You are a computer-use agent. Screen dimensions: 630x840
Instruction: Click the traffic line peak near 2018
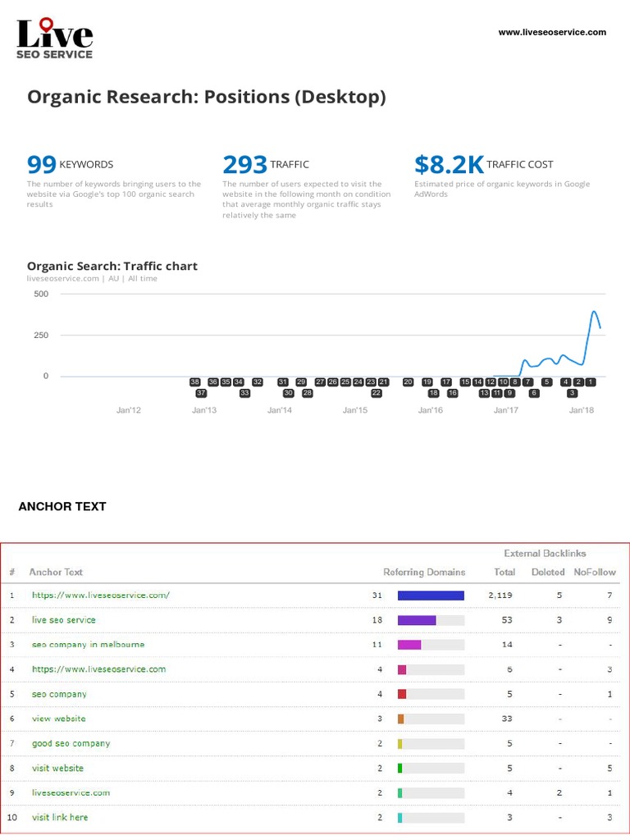[x=594, y=311]
